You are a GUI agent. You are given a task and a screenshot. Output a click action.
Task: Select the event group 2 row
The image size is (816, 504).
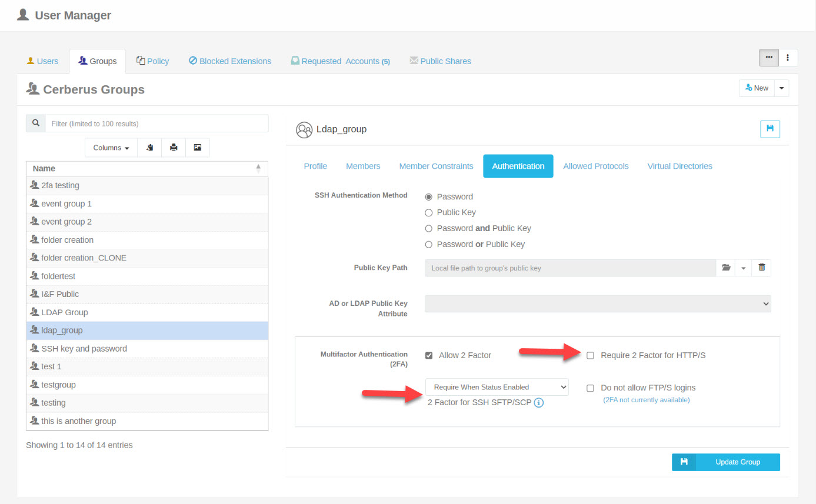point(147,222)
